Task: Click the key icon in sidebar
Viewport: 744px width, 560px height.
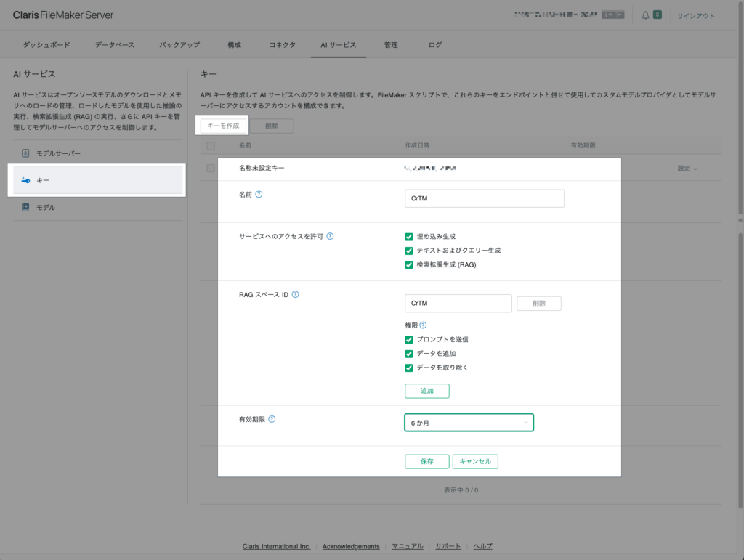Action: coord(25,180)
